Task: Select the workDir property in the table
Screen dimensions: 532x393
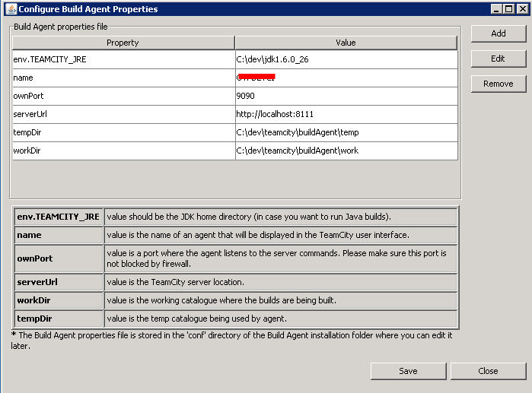Action: pos(123,151)
